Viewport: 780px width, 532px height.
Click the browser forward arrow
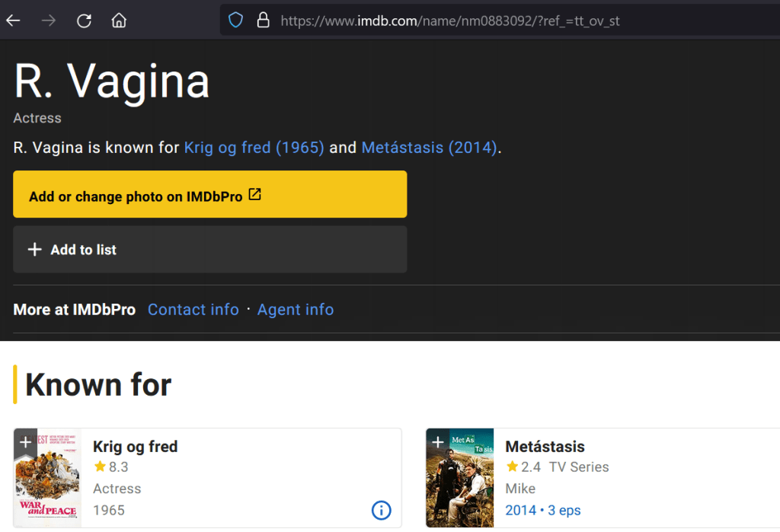click(49, 21)
